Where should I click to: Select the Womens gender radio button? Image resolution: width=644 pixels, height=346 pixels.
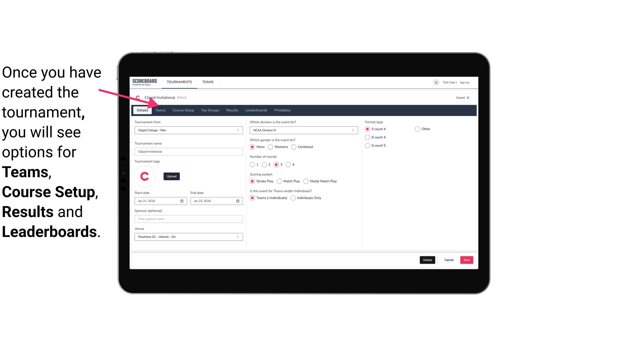click(270, 147)
